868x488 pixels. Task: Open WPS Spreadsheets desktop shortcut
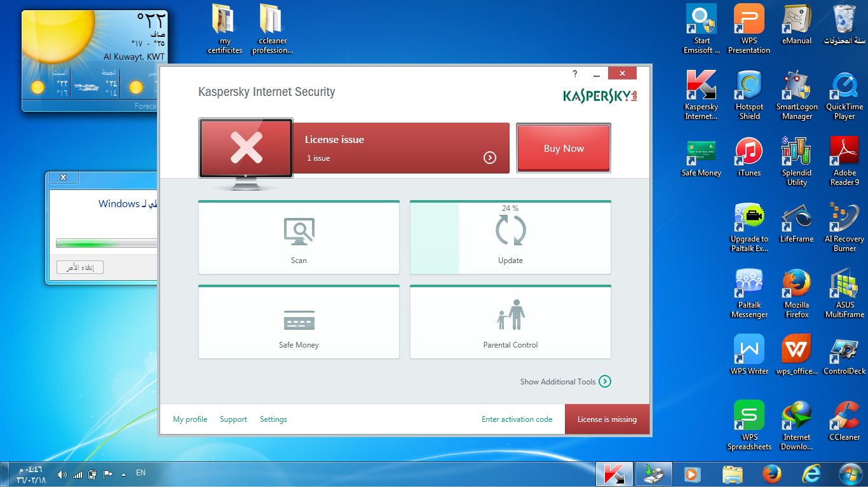point(749,425)
